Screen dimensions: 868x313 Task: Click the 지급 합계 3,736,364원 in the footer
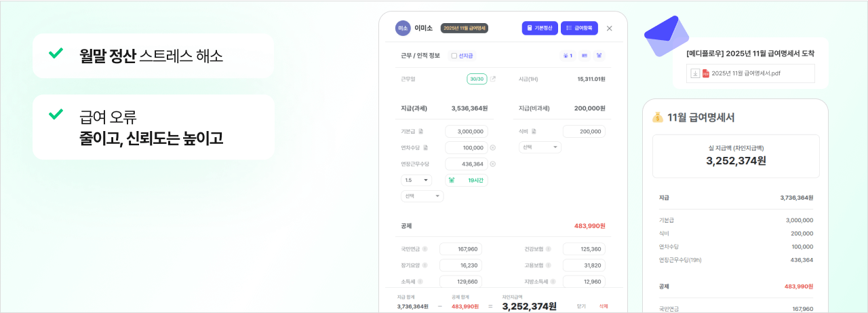412,306
